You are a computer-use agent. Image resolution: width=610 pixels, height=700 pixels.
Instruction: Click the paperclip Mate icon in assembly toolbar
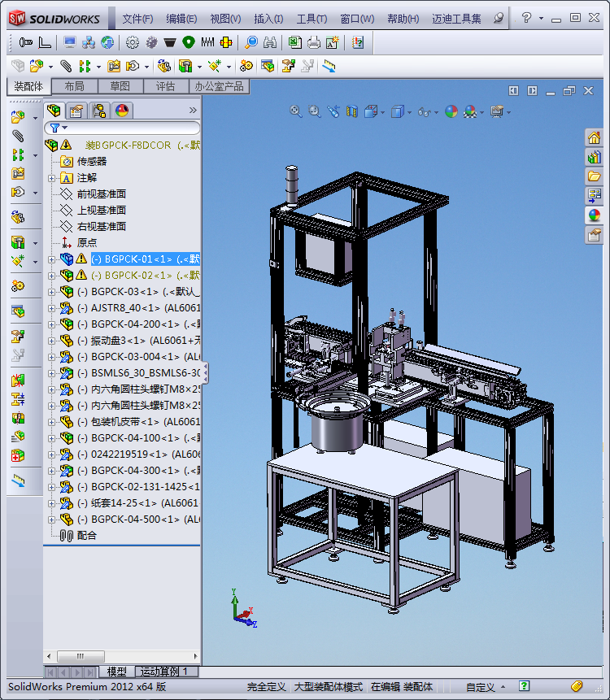pyautogui.click(x=66, y=66)
